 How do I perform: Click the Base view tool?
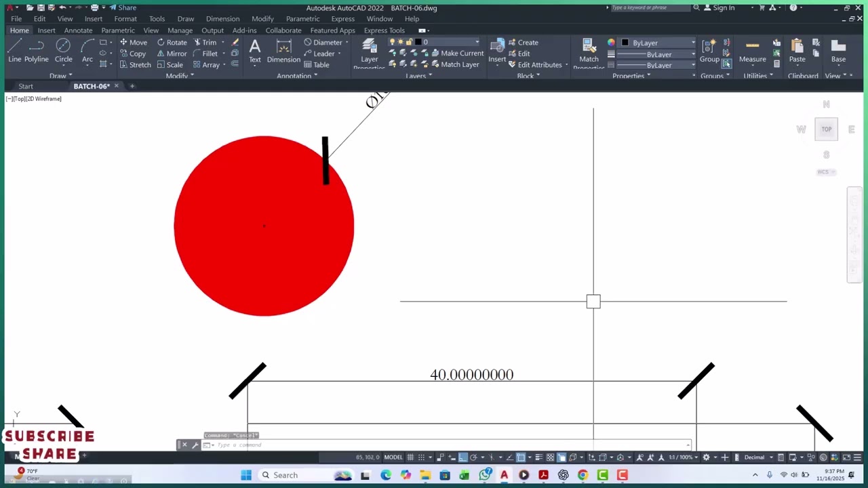[x=838, y=51]
